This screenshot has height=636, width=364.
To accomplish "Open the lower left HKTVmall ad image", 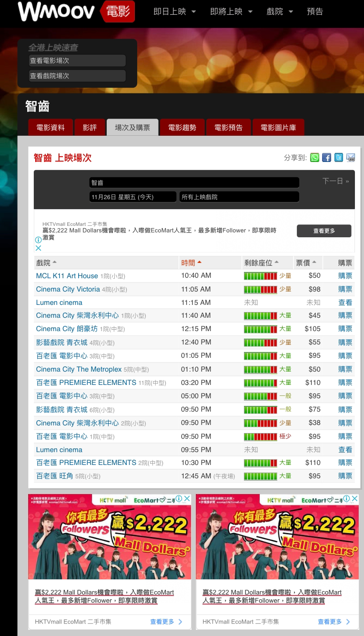I will coord(110,537).
